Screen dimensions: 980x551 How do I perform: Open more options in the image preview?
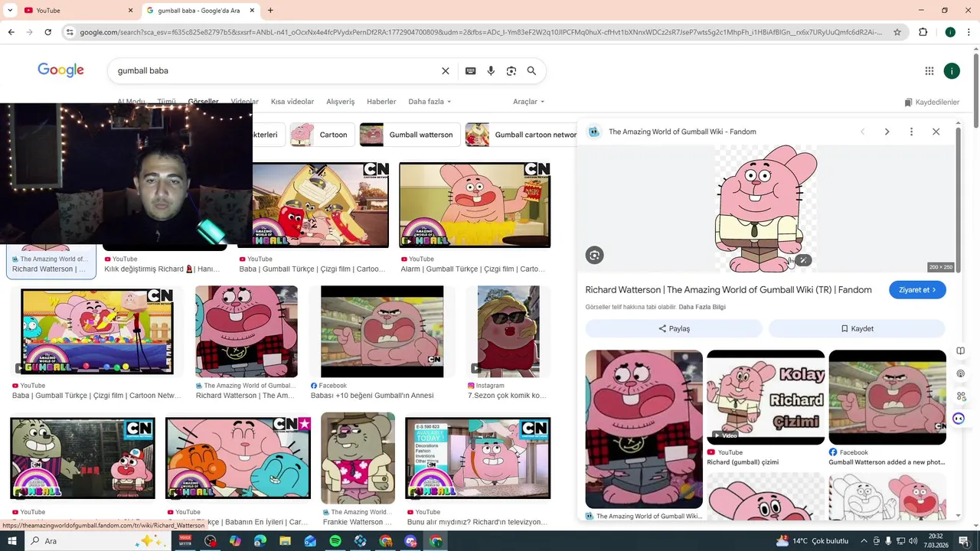(x=911, y=132)
